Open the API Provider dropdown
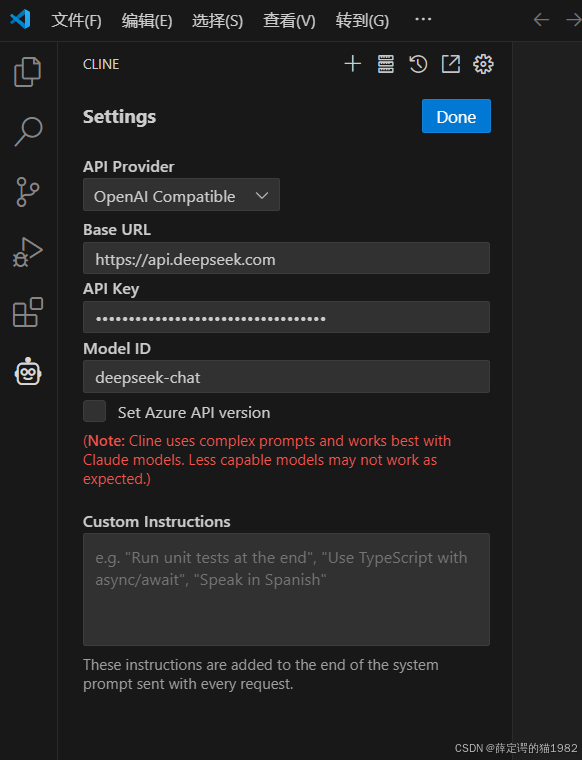 click(x=181, y=195)
